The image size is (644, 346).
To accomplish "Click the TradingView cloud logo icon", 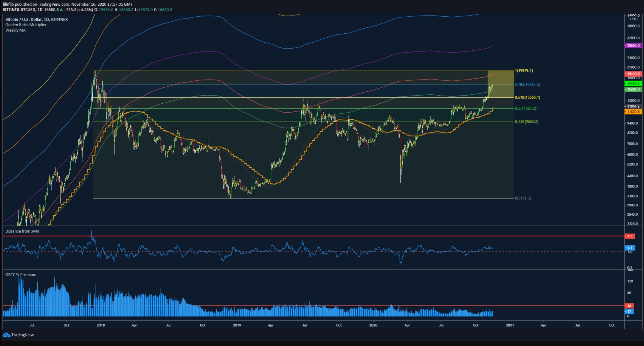I will click(x=6, y=335).
